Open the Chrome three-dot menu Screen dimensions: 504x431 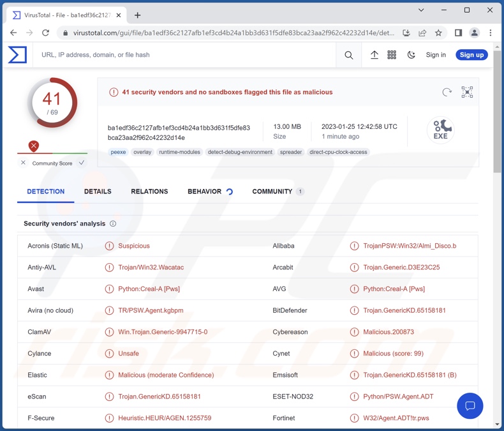click(x=491, y=33)
